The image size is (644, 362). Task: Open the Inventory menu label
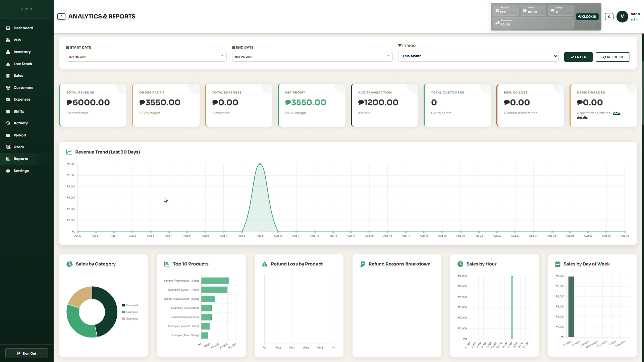[22, 52]
